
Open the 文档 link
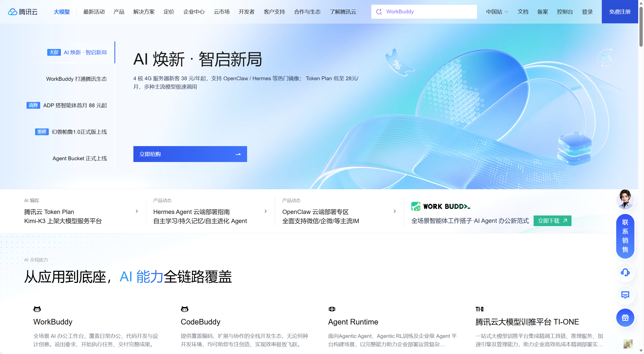(x=523, y=12)
